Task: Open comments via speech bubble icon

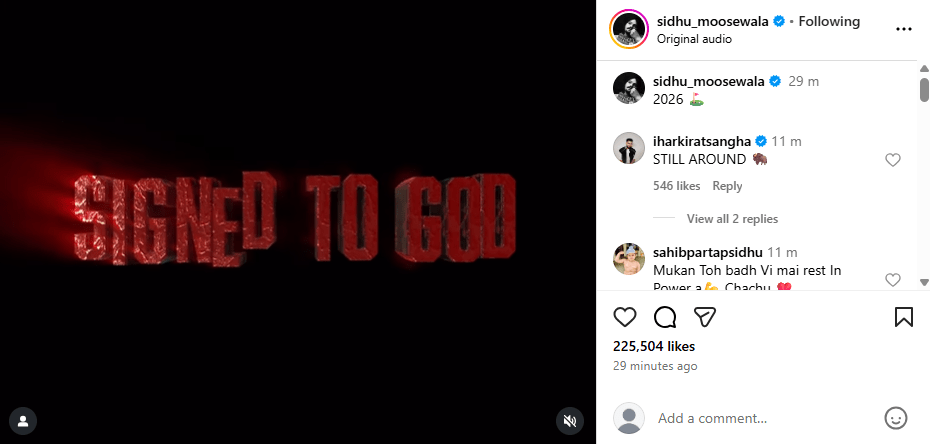Action: 665,317
